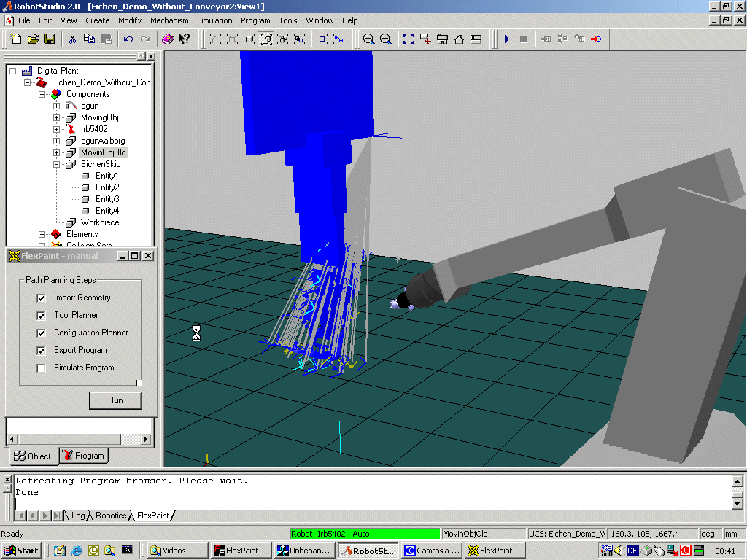The height and width of the screenshot is (560, 747).
Task: Select the Workpiece tree item
Action: 99,222
